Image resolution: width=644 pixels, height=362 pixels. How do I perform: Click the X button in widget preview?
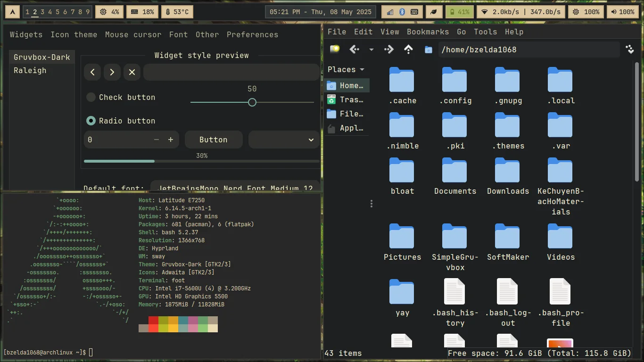point(132,72)
